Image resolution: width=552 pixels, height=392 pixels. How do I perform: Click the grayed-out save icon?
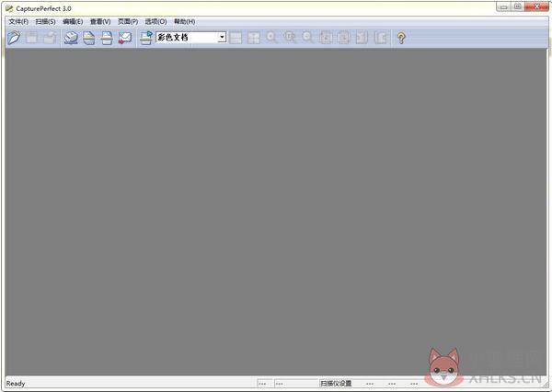(32, 38)
